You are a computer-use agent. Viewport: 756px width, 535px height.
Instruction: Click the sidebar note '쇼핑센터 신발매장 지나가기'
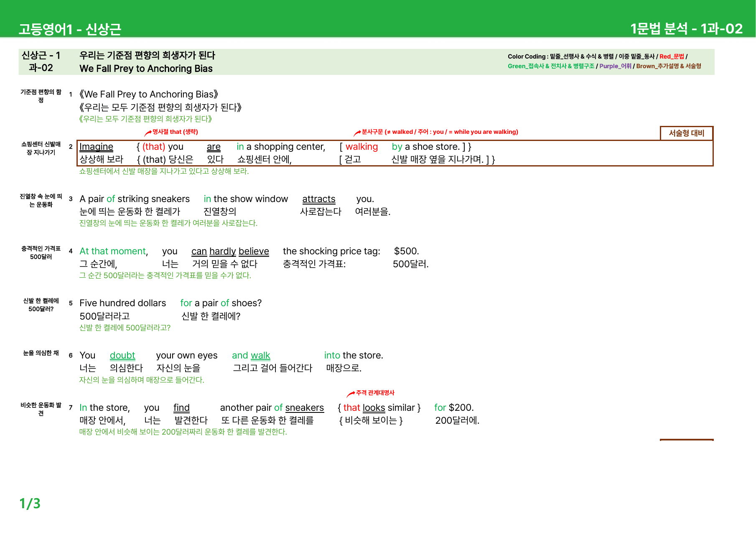pos(41,148)
